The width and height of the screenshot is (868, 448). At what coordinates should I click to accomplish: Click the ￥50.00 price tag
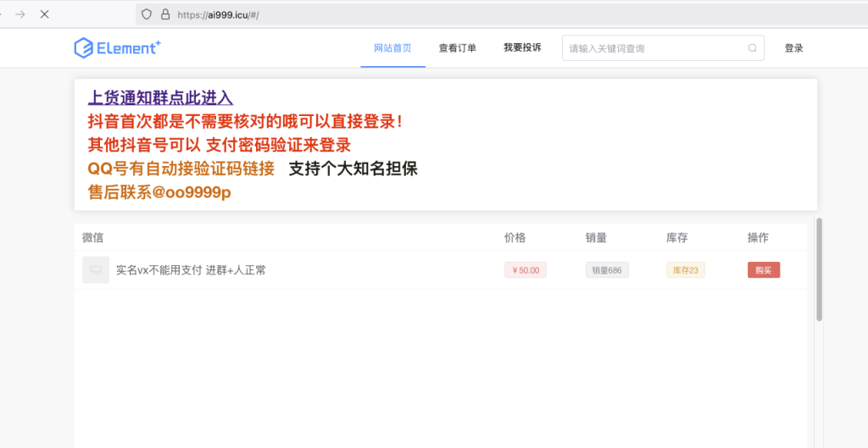tap(526, 270)
